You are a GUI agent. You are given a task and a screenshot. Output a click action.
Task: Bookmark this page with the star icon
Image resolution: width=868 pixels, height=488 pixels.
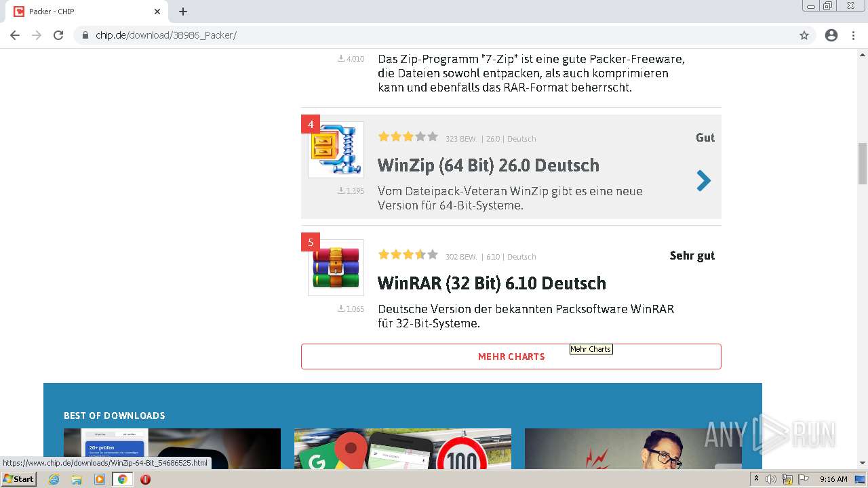[804, 35]
